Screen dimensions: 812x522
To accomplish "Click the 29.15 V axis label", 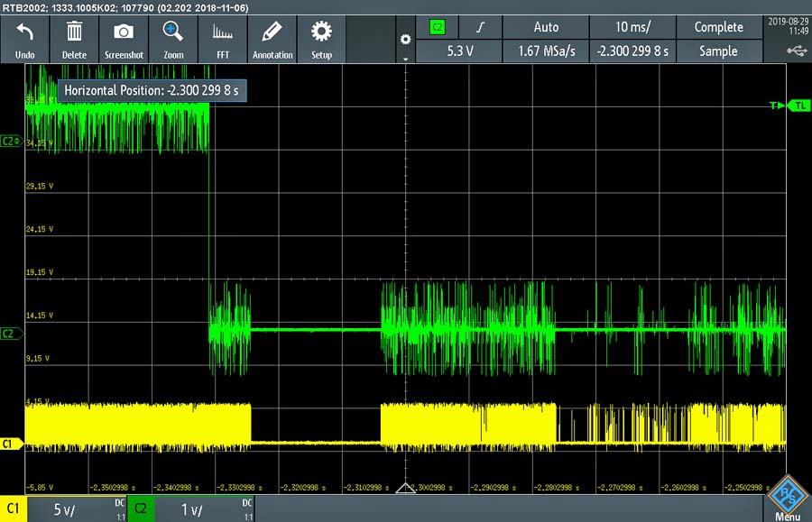I will [40, 186].
